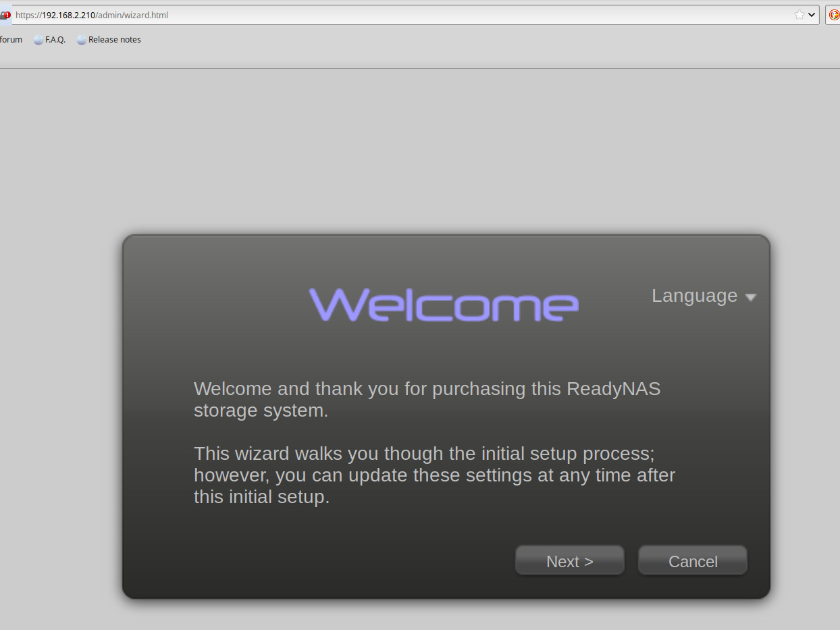Viewport: 840px width, 630px height.
Task: Click the 'Welcome and thank you for purchasing' paragraph
Action: coord(427,400)
